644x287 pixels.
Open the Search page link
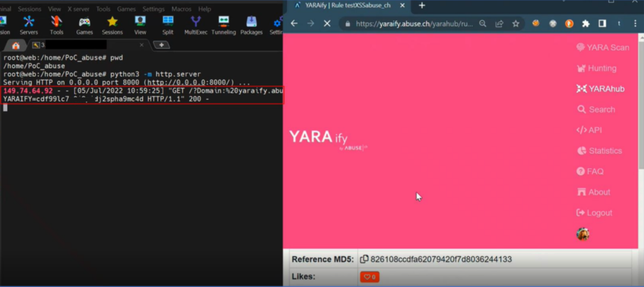click(x=596, y=110)
